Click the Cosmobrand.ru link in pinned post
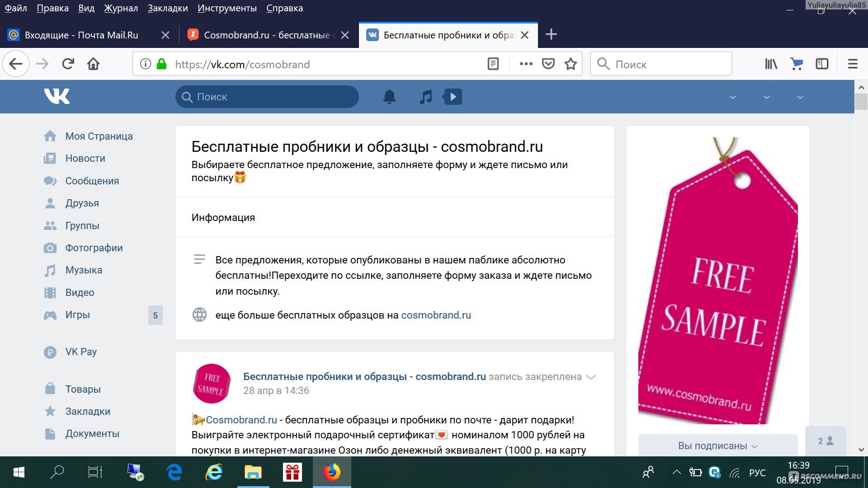This screenshot has width=868, height=488. point(241,420)
